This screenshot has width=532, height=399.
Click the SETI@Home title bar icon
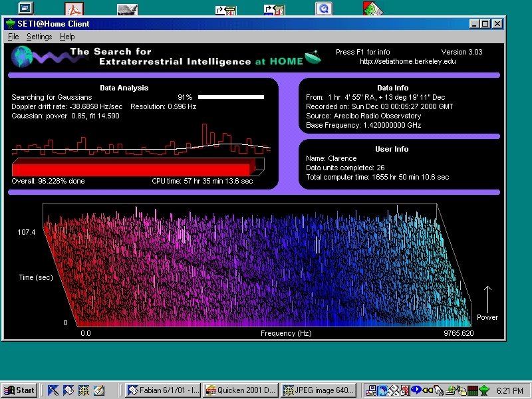[x=11, y=24]
